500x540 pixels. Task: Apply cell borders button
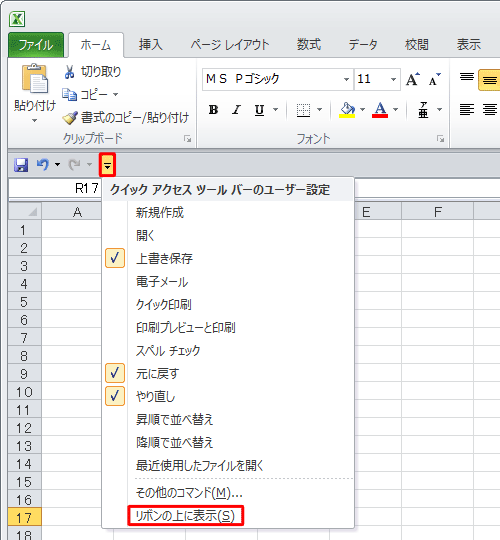pos(303,110)
